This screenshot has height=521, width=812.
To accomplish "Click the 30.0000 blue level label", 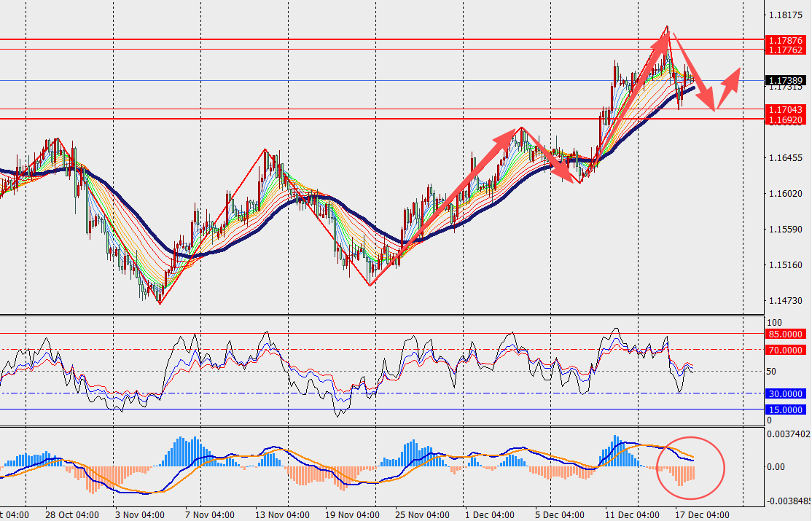I will (785, 393).
